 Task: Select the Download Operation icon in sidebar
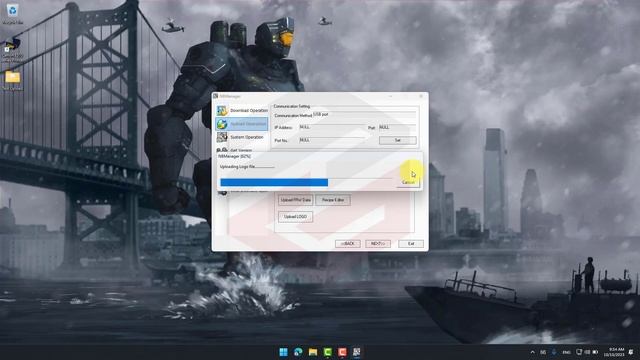[x=222, y=110]
